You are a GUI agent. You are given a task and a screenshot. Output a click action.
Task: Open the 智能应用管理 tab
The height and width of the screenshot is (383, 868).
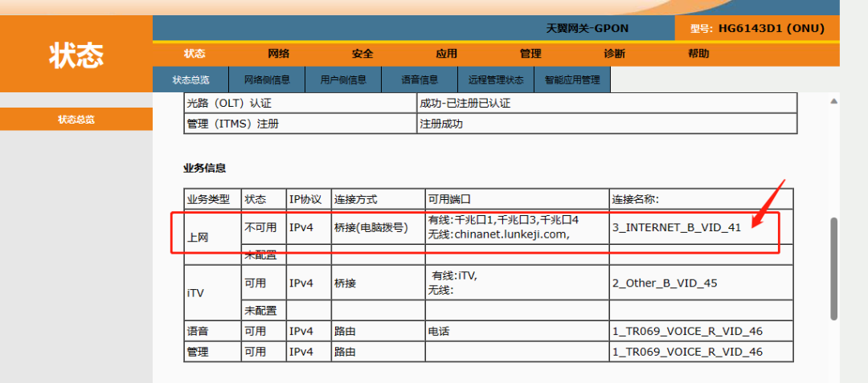(572, 80)
